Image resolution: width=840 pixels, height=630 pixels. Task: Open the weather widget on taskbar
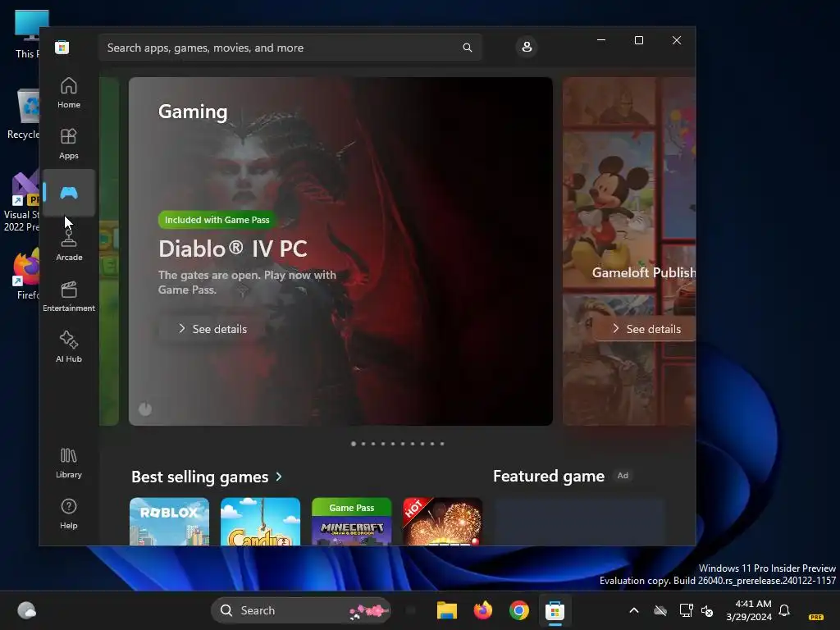tap(27, 610)
